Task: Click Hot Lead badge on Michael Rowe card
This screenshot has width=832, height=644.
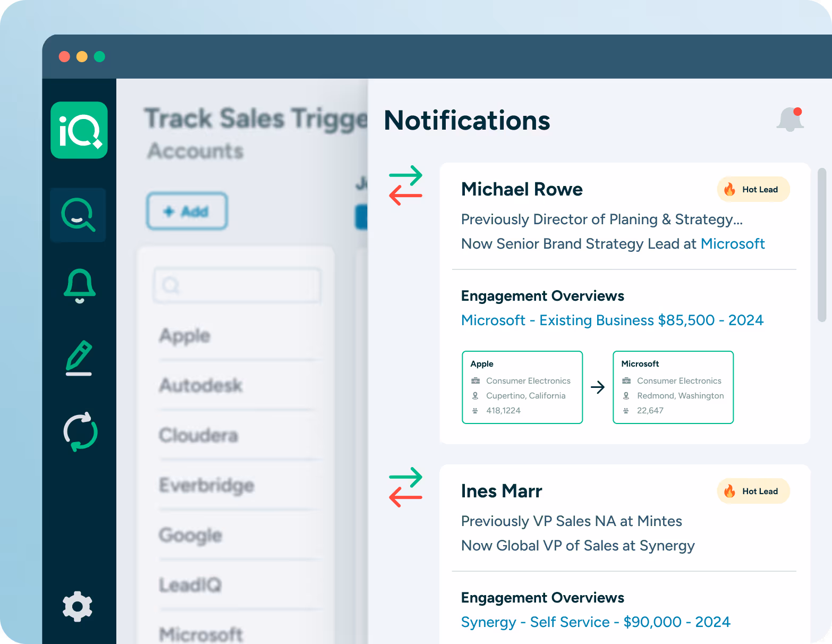Action: (x=753, y=189)
